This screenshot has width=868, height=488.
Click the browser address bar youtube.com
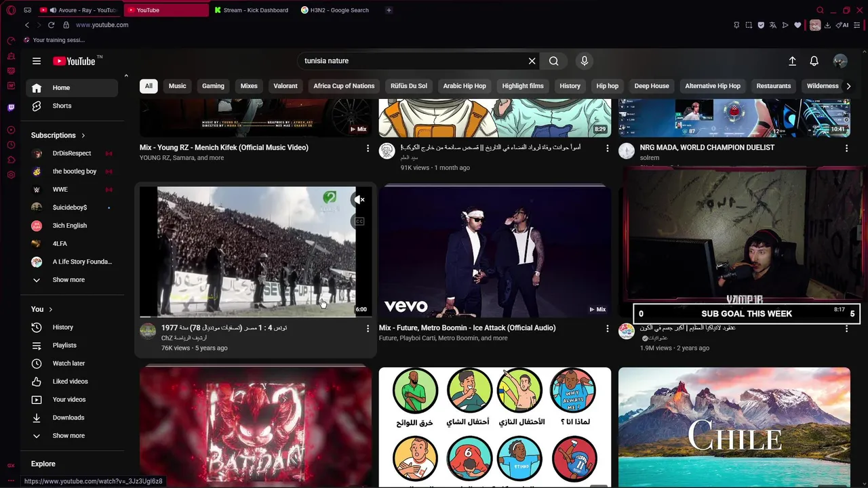coord(102,25)
